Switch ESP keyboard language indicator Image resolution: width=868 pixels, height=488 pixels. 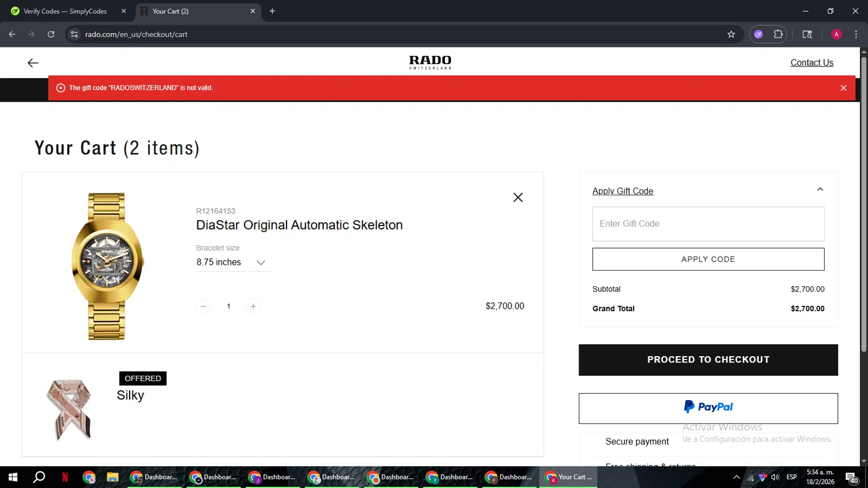pyautogui.click(x=792, y=477)
